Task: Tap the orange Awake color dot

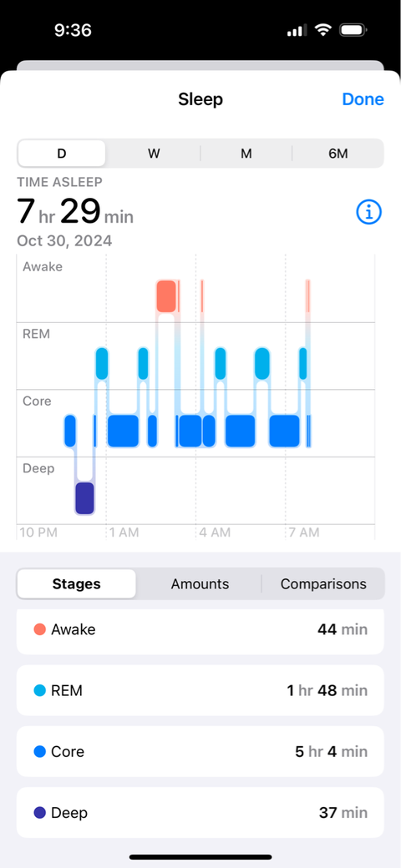Action: 39,629
